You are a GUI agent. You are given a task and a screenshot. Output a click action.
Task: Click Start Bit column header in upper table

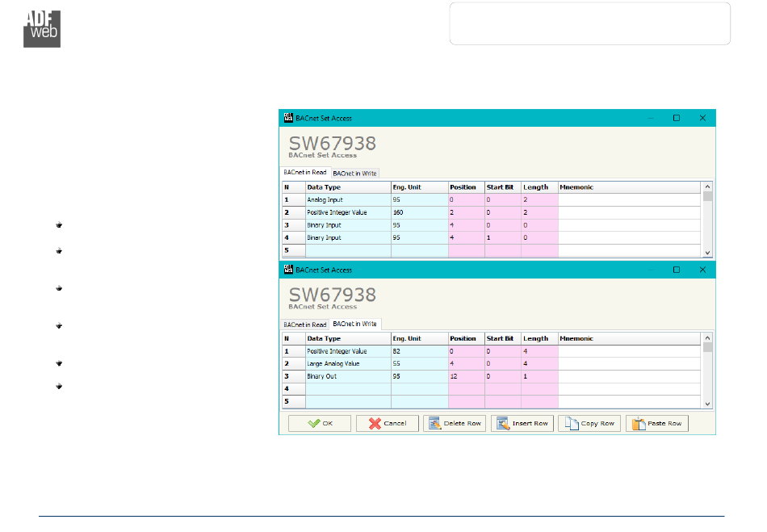[502, 187]
